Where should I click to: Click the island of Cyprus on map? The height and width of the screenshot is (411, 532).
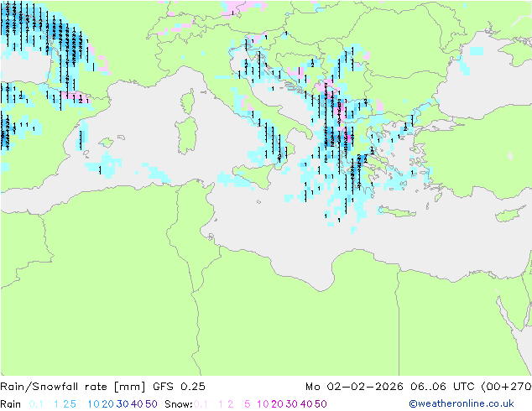coord(511,215)
